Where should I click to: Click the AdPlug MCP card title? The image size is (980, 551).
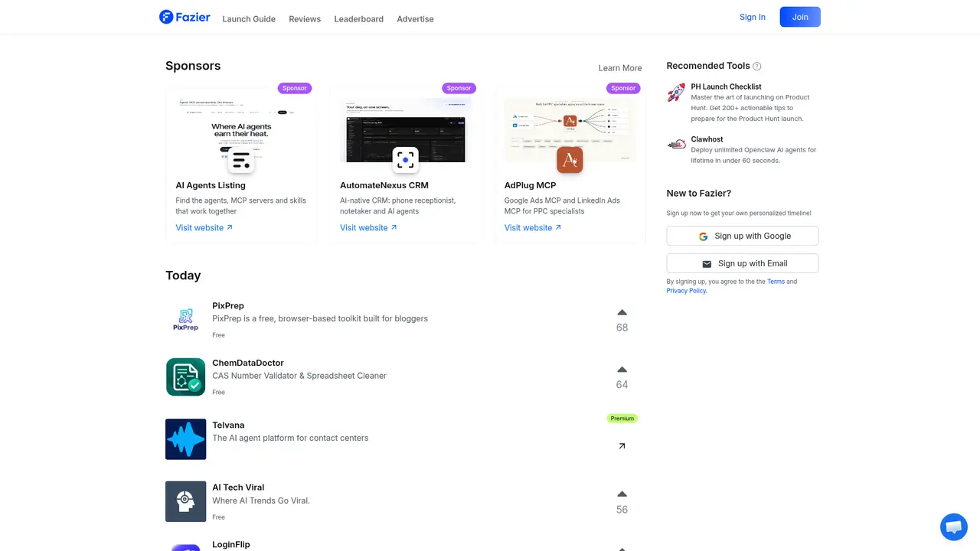[530, 185]
